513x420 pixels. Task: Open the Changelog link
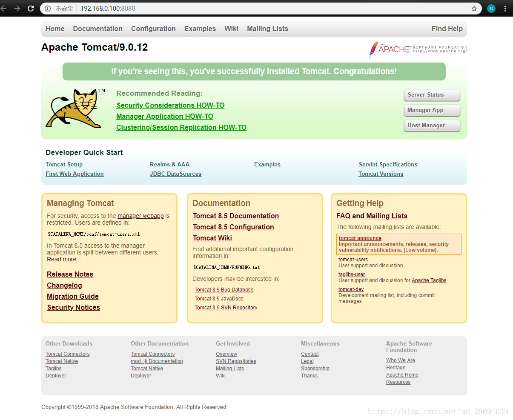(x=64, y=286)
